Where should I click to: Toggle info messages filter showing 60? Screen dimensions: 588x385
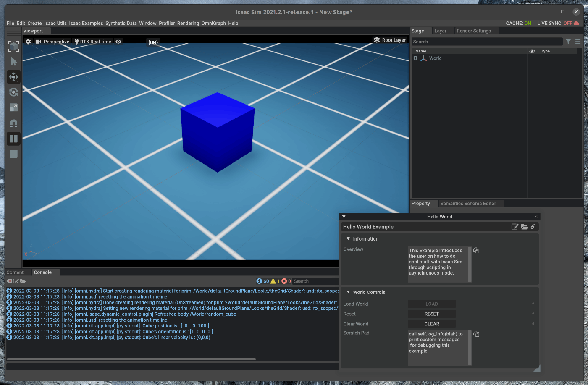click(x=263, y=281)
